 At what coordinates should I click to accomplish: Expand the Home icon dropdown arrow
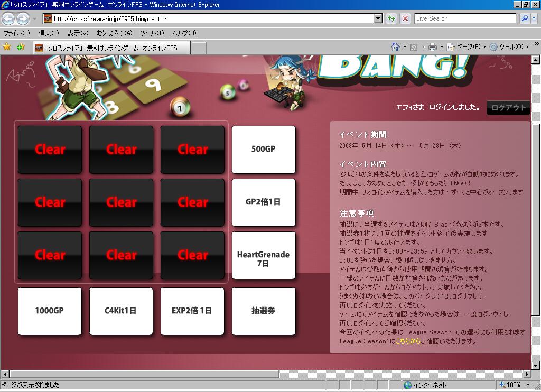405,47
